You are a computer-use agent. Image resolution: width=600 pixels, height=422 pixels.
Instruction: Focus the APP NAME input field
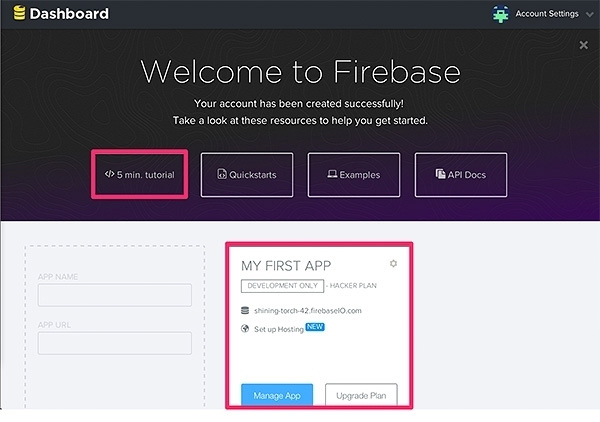115,295
